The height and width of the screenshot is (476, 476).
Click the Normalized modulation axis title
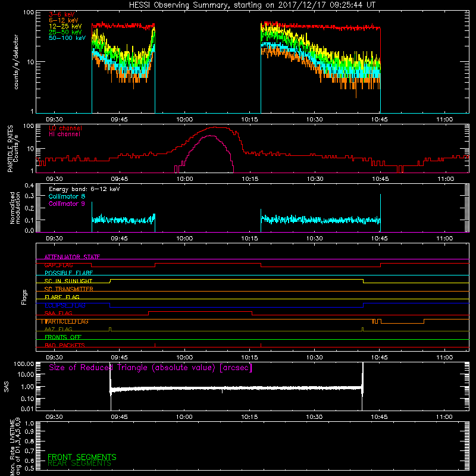point(15,208)
